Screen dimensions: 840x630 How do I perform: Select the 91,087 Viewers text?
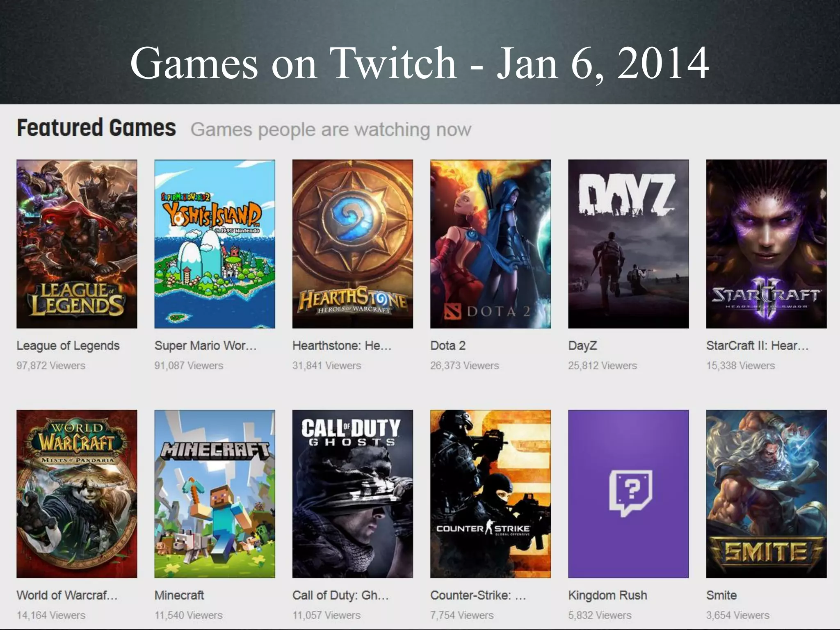189,365
